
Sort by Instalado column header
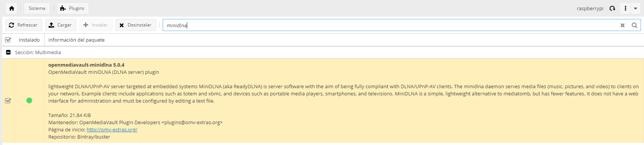coord(29,40)
